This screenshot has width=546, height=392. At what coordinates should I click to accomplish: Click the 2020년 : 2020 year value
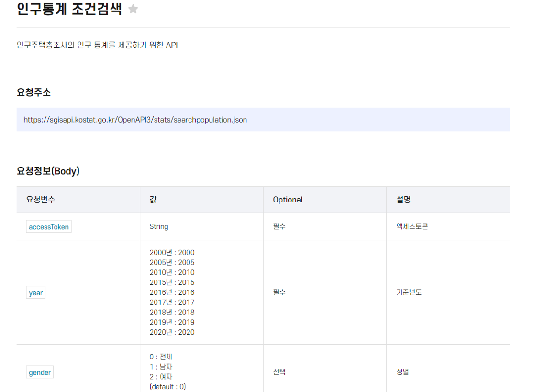click(x=172, y=332)
